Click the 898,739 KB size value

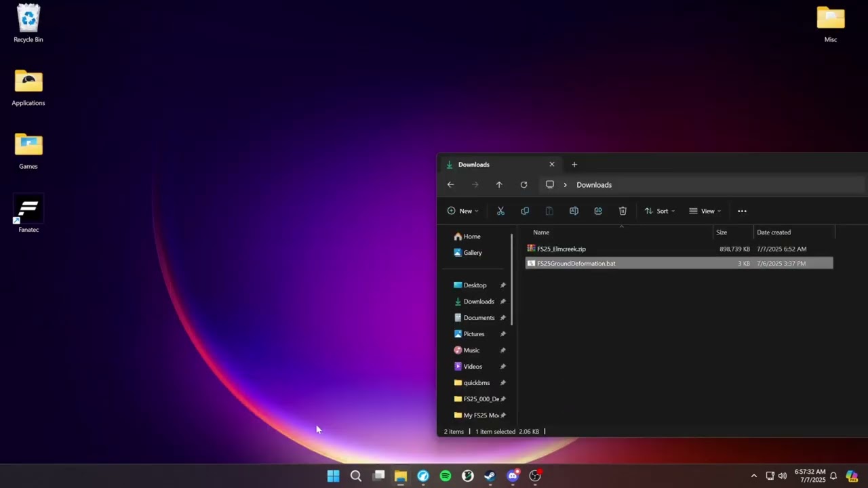(734, 249)
